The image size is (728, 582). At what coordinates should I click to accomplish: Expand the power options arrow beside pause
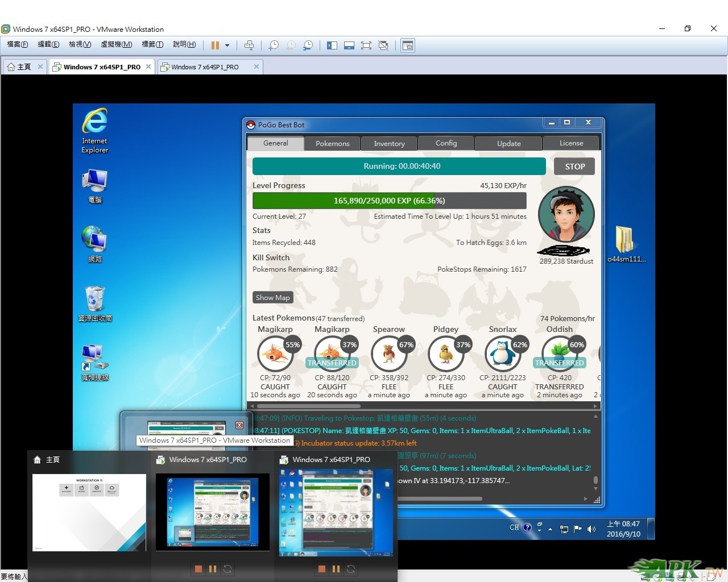227,45
